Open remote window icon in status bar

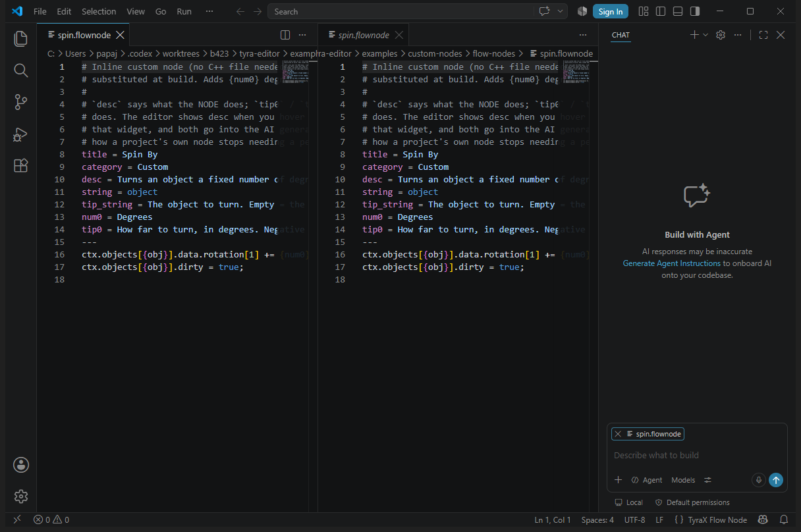click(17, 519)
